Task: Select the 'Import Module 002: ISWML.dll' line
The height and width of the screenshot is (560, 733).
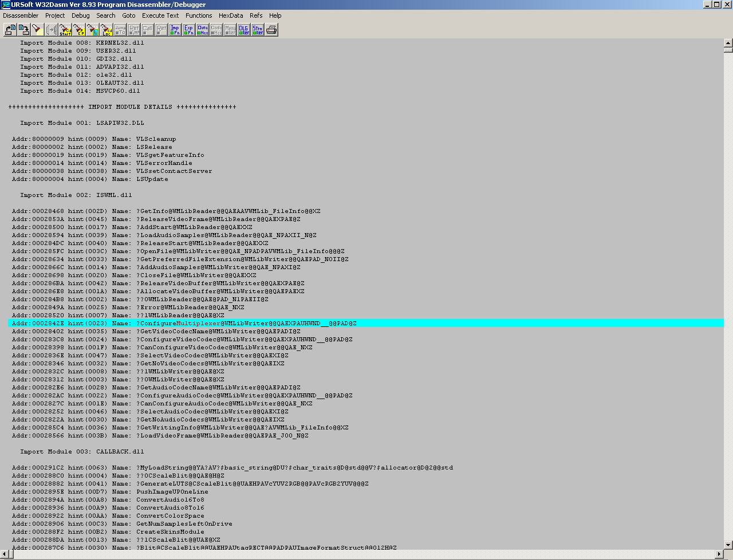Action: tap(76, 195)
